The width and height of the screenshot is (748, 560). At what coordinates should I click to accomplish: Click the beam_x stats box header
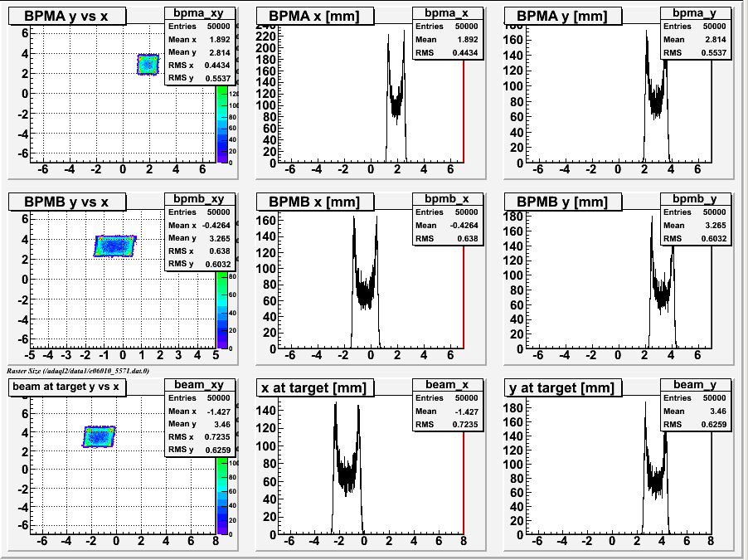(x=448, y=385)
